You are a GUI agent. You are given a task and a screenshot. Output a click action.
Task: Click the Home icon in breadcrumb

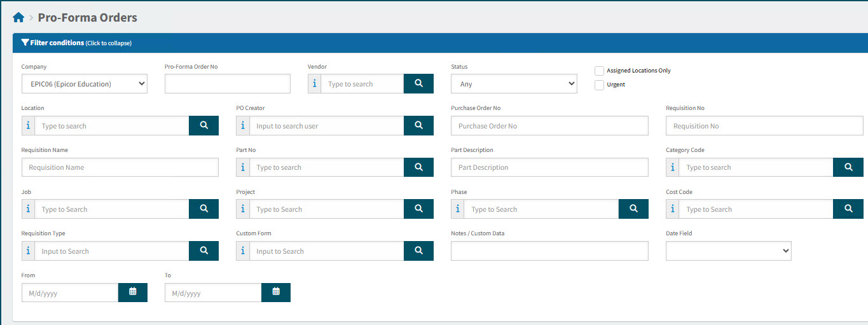[18, 18]
